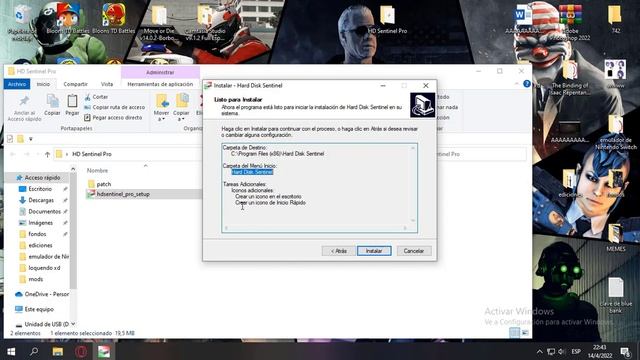
Task: Open the Vista ribbon tab
Action: [107, 84]
